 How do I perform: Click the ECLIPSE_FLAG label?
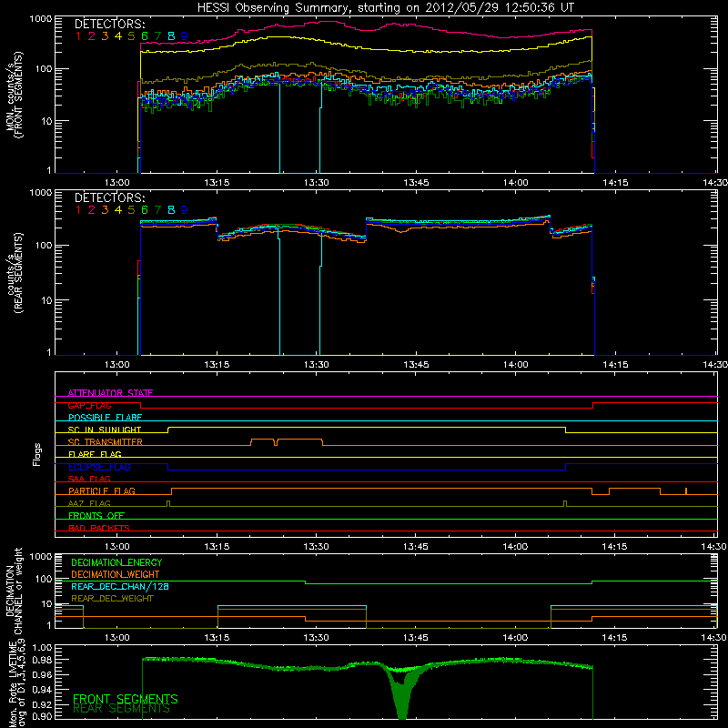[x=99, y=467]
